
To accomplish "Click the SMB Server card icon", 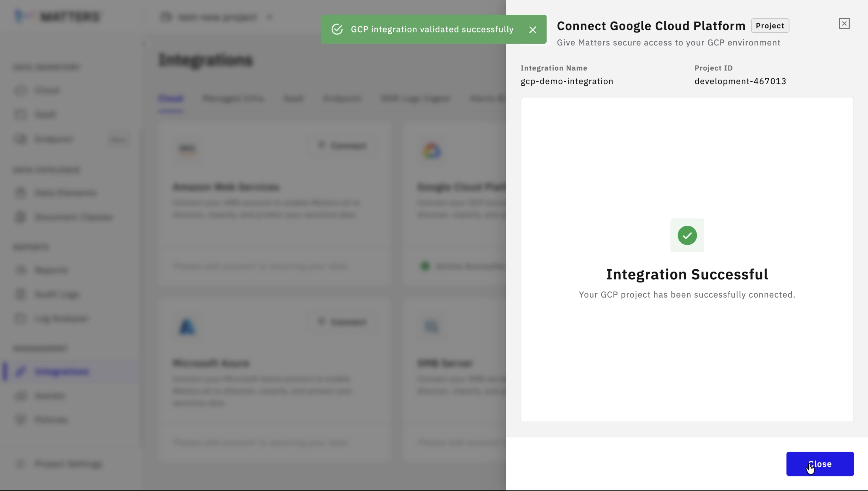I will [432, 327].
